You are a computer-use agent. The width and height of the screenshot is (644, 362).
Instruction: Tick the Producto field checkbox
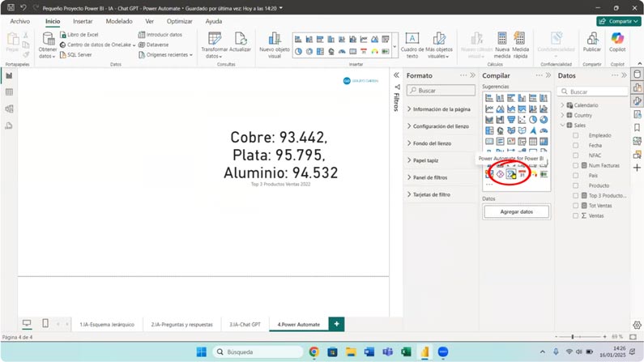(x=576, y=185)
